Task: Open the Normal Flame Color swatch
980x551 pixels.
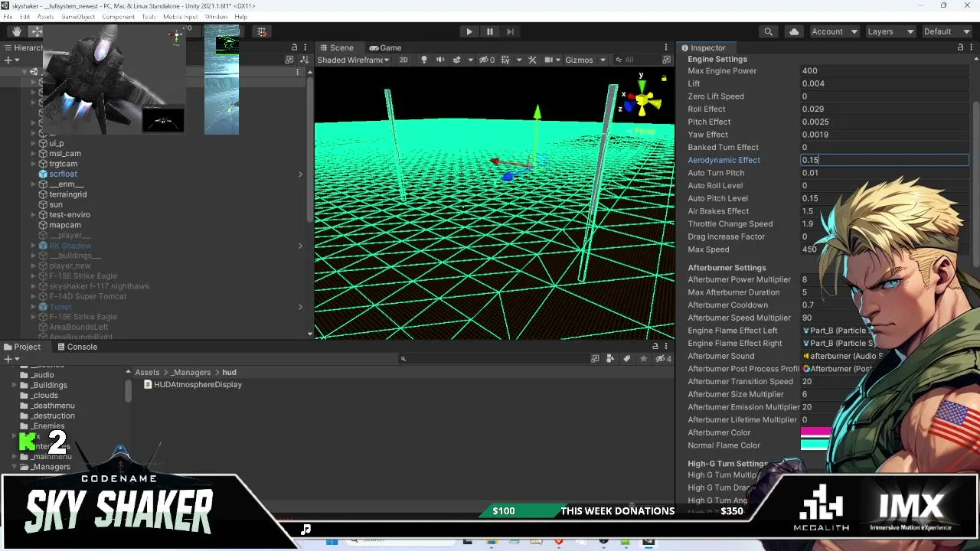Action: pos(815,445)
